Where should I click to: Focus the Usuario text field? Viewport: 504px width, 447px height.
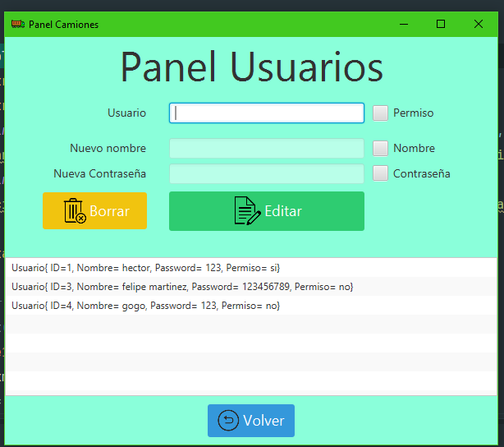pos(267,113)
